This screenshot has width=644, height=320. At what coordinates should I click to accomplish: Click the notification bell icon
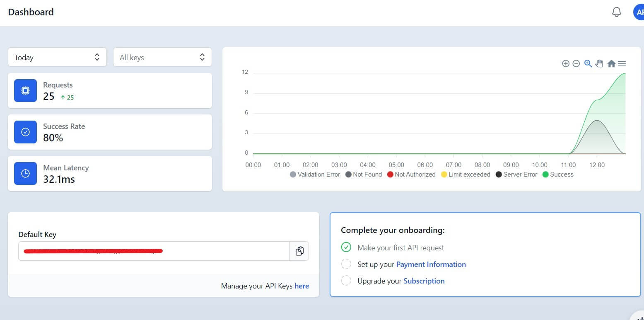point(616,12)
